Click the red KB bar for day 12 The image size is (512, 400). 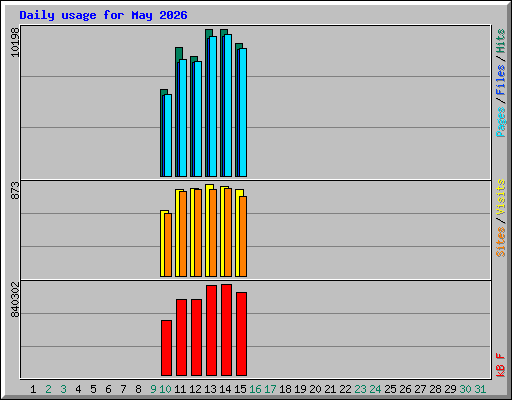[x=196, y=337]
